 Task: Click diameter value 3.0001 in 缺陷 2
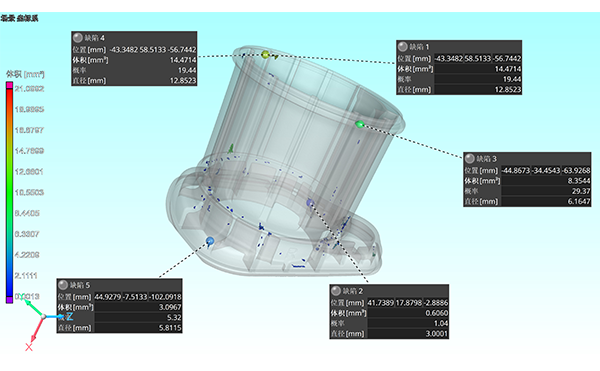[437, 334]
